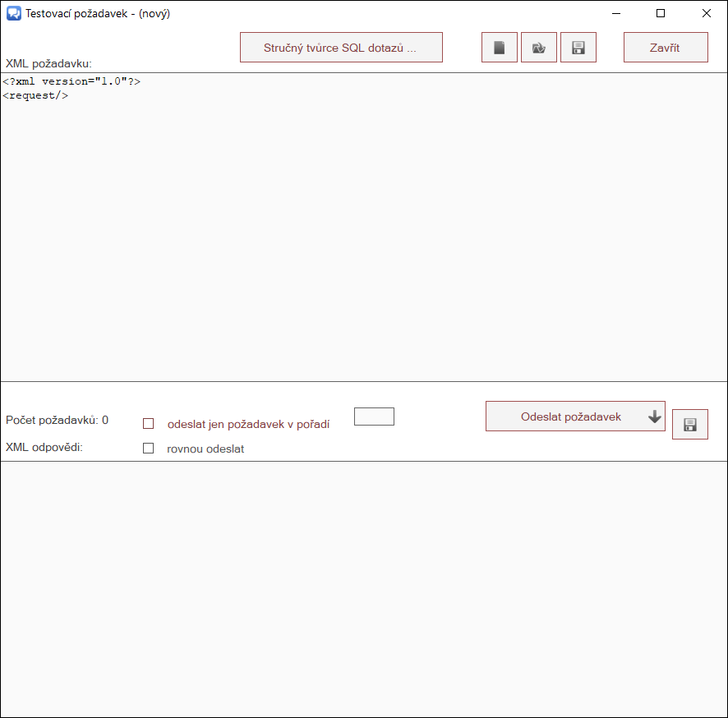Close the window with the X icon
The width and height of the screenshot is (728, 718).
click(706, 13)
